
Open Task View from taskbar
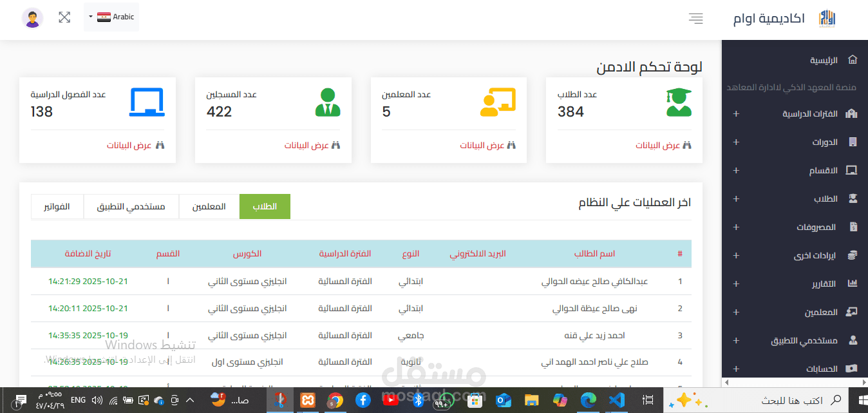(649, 401)
